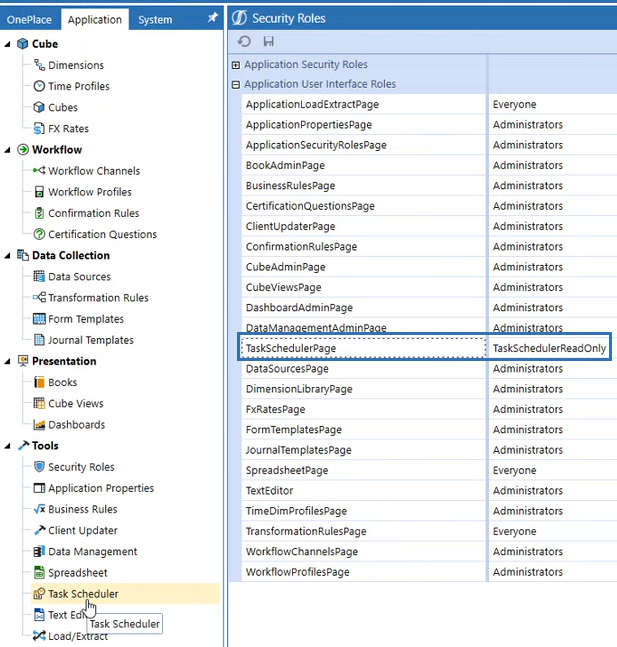Collapse the Data Collection section

point(8,256)
